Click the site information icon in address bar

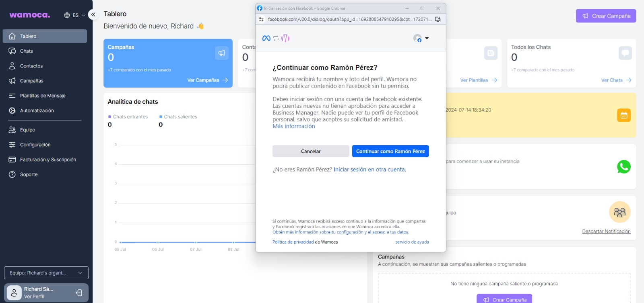(x=261, y=19)
